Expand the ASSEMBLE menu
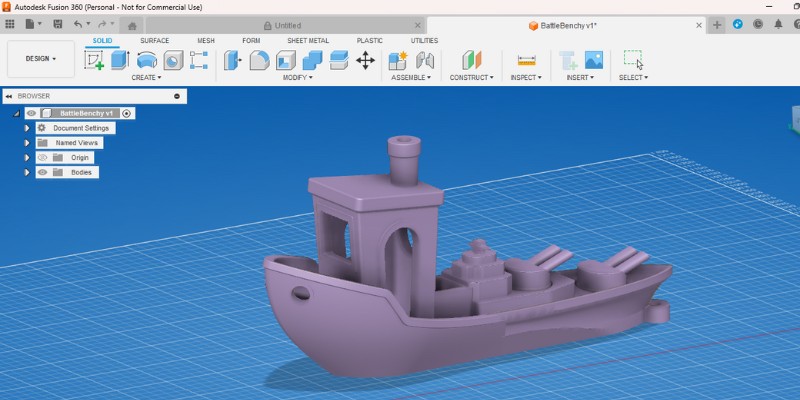This screenshot has height=400, width=800. tap(411, 78)
